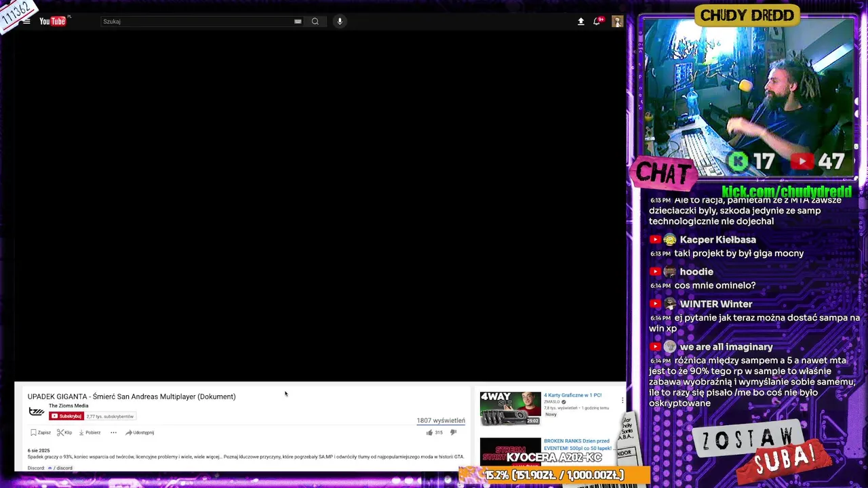The height and width of the screenshot is (488, 868).
Task: Click upload date 6 sie 2025
Action: (39, 451)
